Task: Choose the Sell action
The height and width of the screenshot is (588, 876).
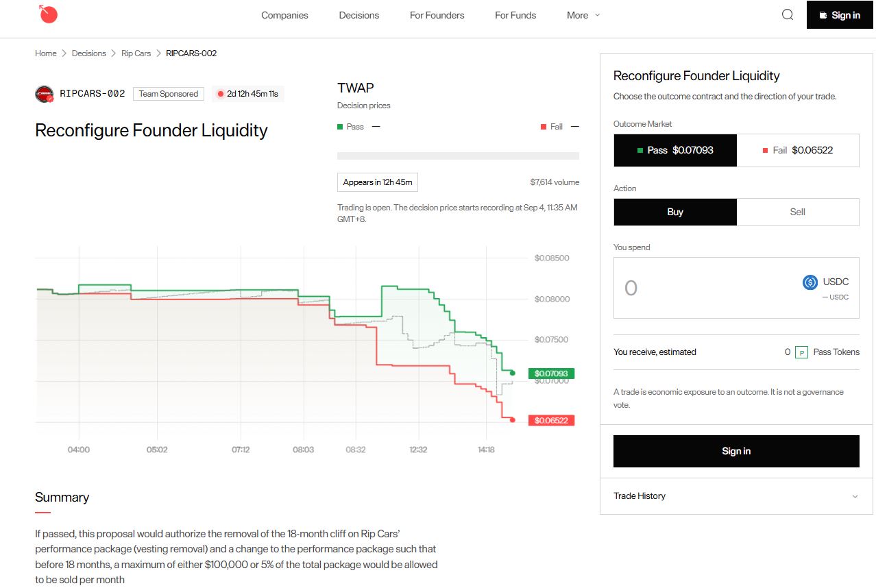Action: point(798,212)
